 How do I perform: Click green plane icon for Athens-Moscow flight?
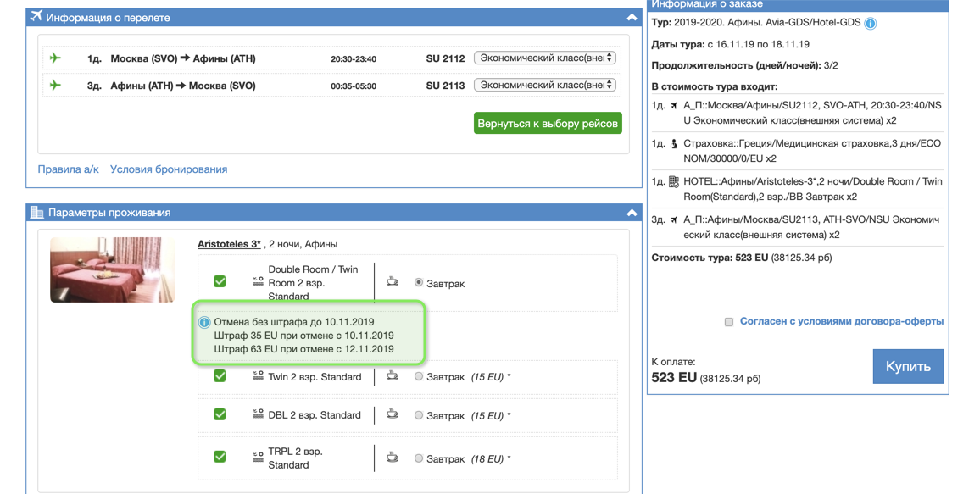point(56,86)
